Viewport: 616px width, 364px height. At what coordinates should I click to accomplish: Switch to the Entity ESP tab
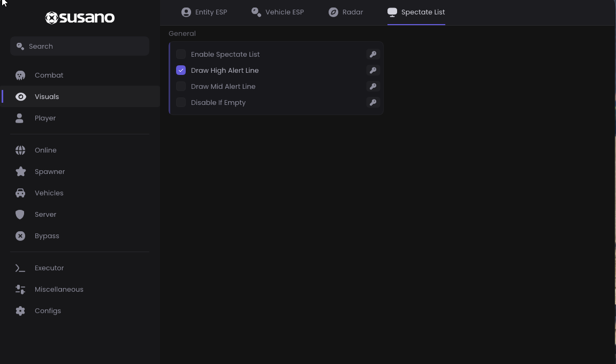click(x=204, y=12)
